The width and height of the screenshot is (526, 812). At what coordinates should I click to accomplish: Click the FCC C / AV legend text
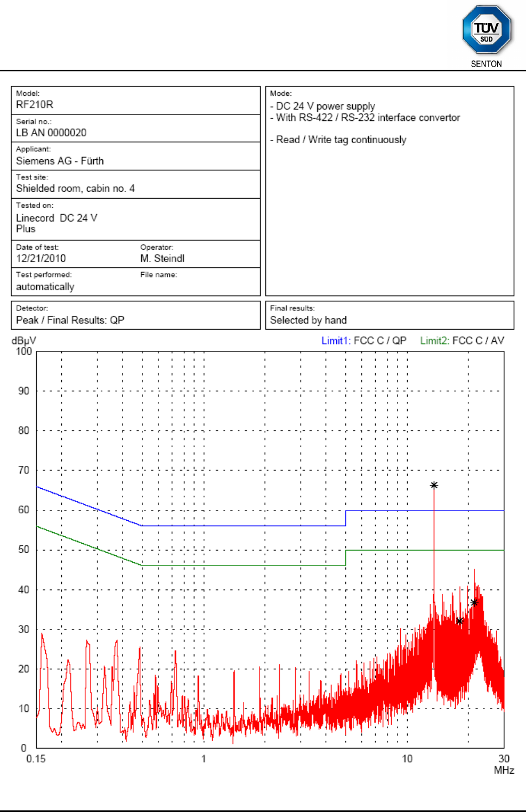479,341
